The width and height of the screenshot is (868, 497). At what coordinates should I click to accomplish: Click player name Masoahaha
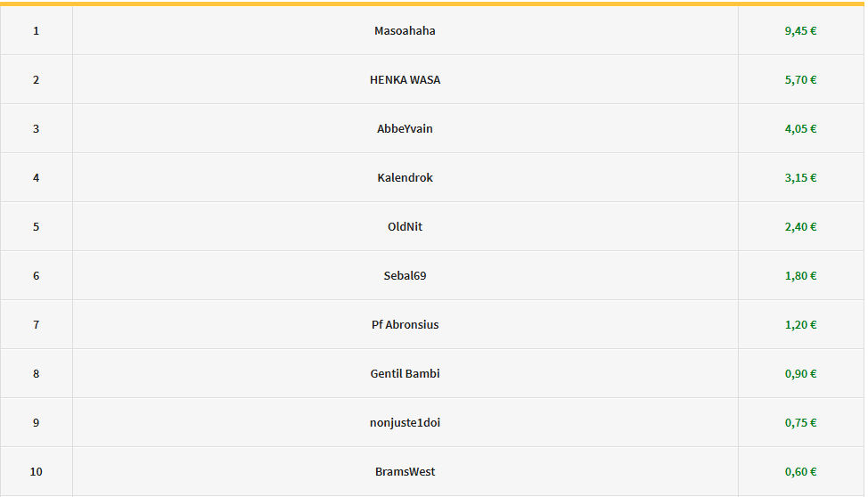[x=405, y=31]
